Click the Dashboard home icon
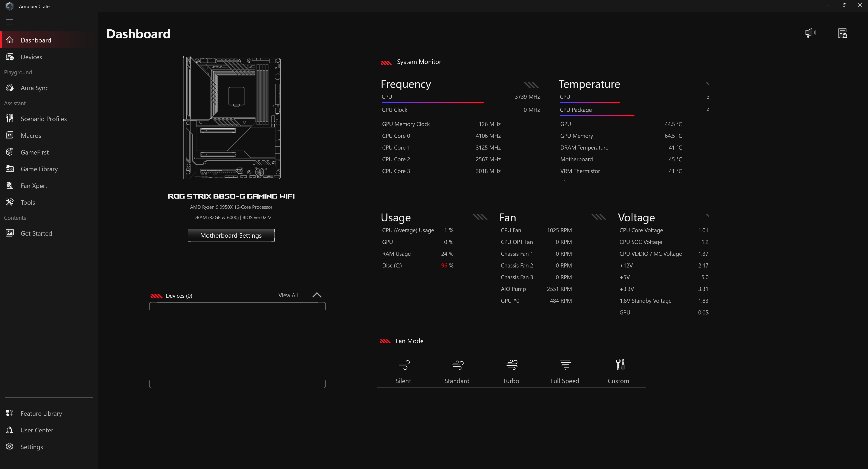868x469 pixels. [10, 40]
